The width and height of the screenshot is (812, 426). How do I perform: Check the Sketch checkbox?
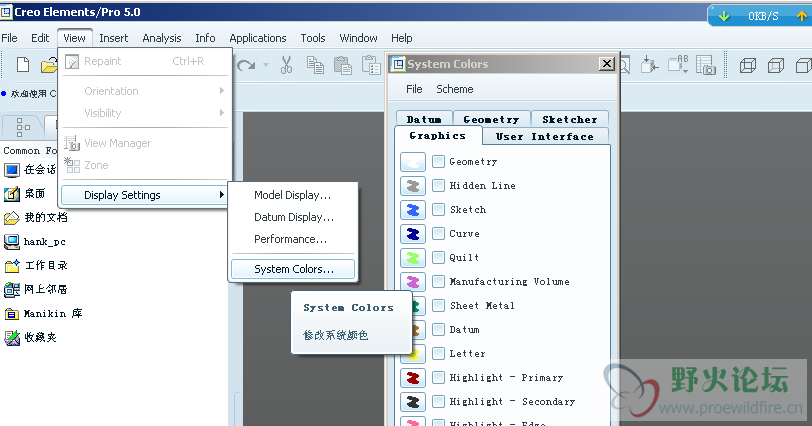coord(438,209)
